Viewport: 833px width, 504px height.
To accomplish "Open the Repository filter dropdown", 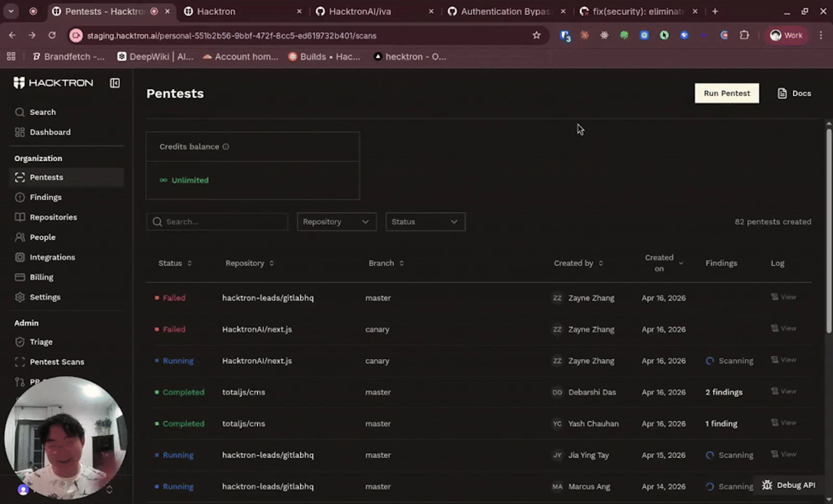I will tap(336, 222).
